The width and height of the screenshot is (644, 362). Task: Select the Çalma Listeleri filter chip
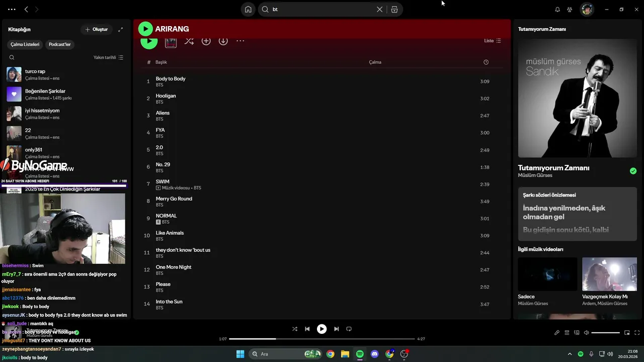tap(25, 44)
